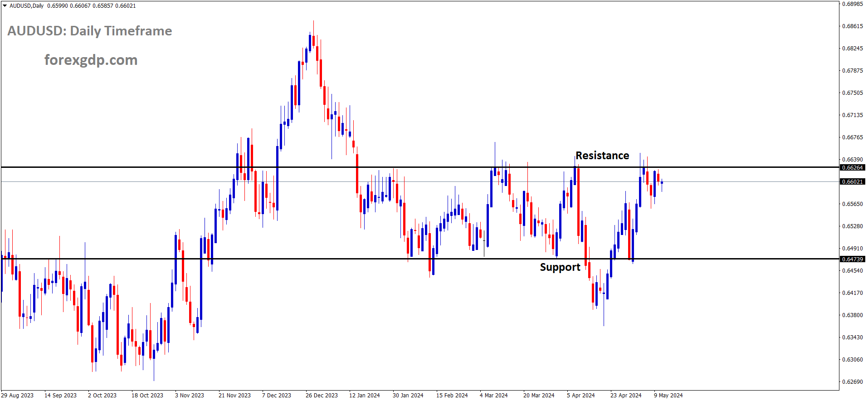Click the 15 Feb 2024 date label
Viewport: 868px width, 401px height.
(x=452, y=396)
